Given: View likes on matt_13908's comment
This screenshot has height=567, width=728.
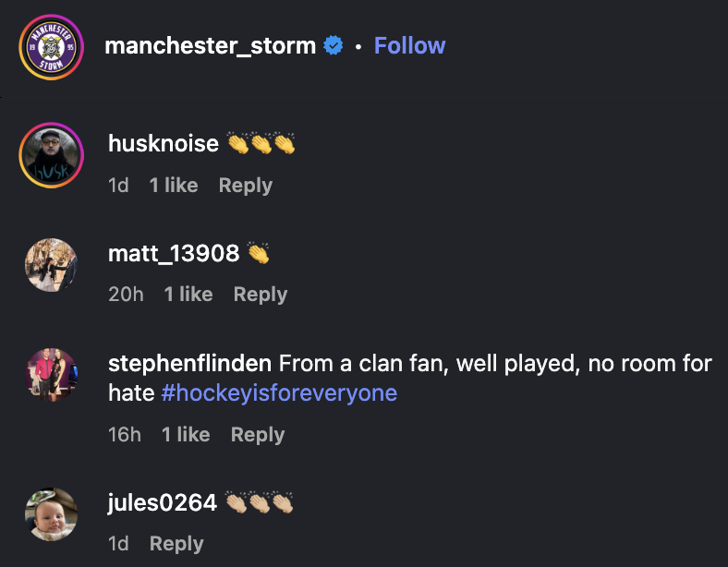Looking at the screenshot, I should [188, 295].
